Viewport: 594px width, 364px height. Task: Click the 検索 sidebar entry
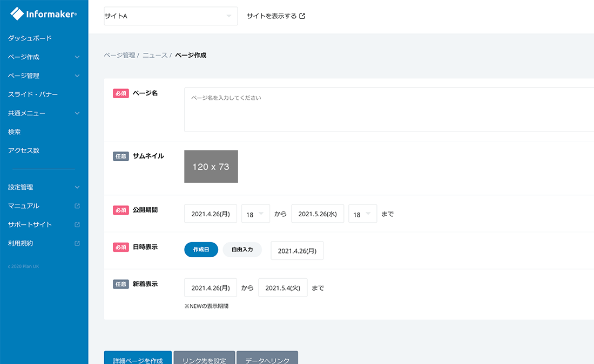(x=16, y=131)
